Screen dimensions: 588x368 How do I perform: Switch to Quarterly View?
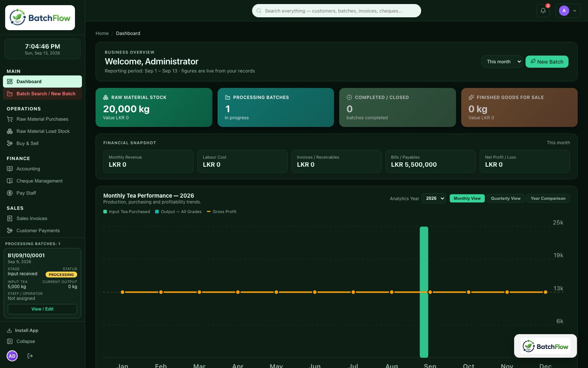[x=506, y=198]
